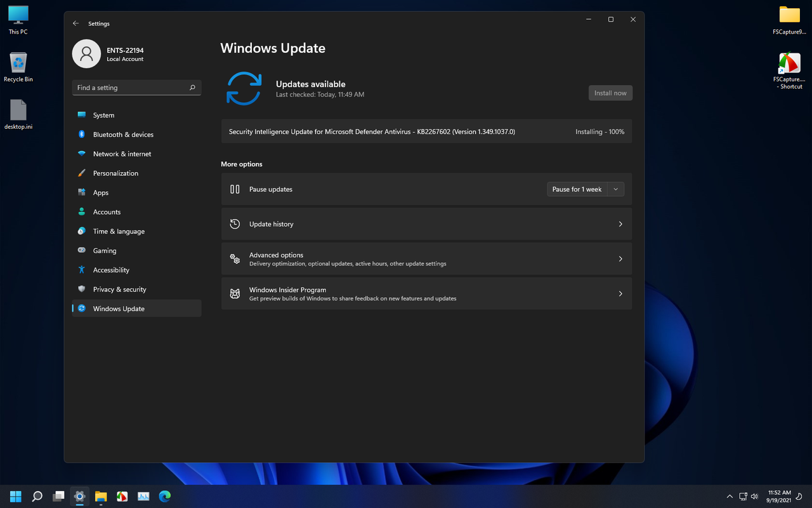
Task: Open taskbar Search
Action: point(37,496)
